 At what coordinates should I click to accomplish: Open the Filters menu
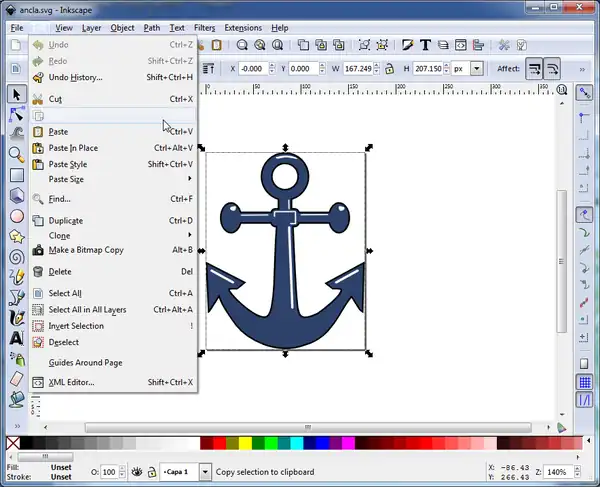tap(204, 28)
